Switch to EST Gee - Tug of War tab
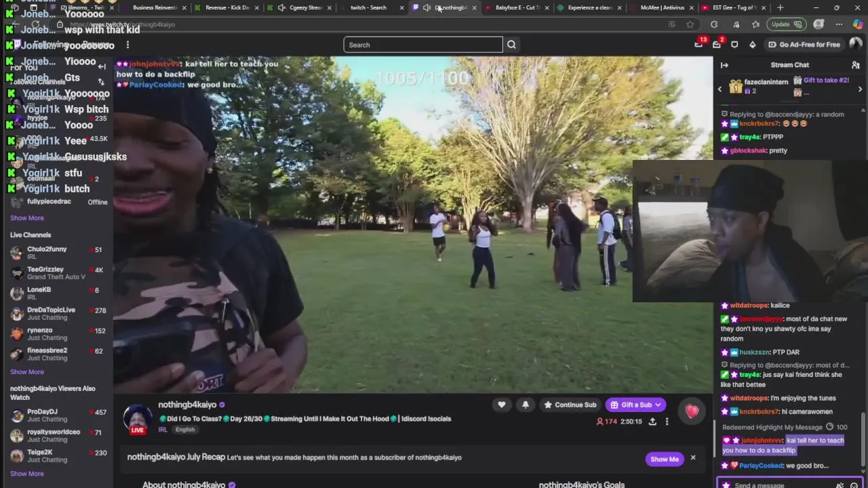This screenshot has height=488, width=868. (734, 7)
